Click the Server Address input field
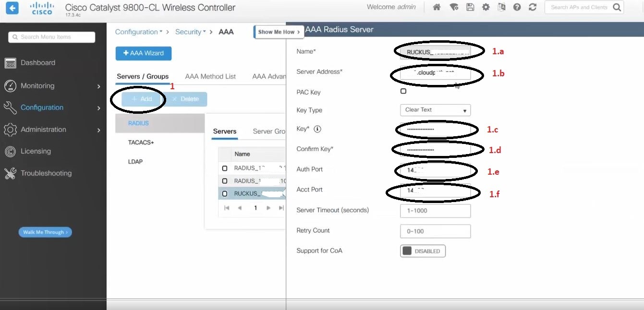 [435, 73]
